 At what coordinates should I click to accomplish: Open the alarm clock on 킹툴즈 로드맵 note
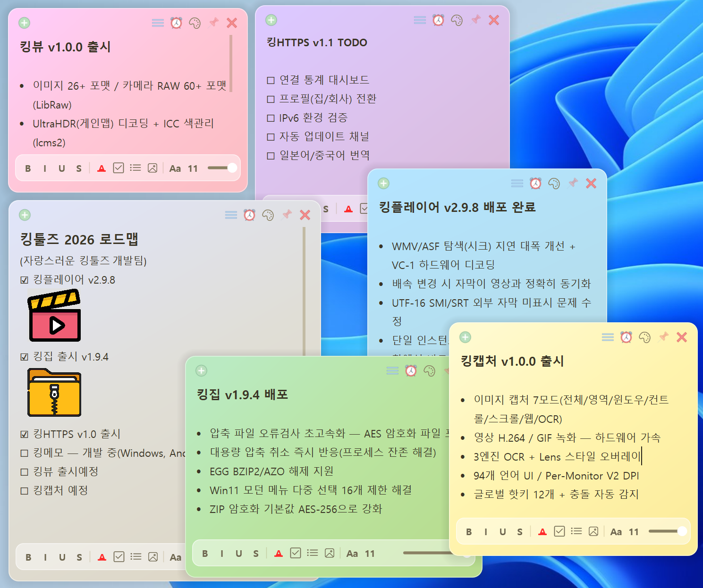point(249,215)
